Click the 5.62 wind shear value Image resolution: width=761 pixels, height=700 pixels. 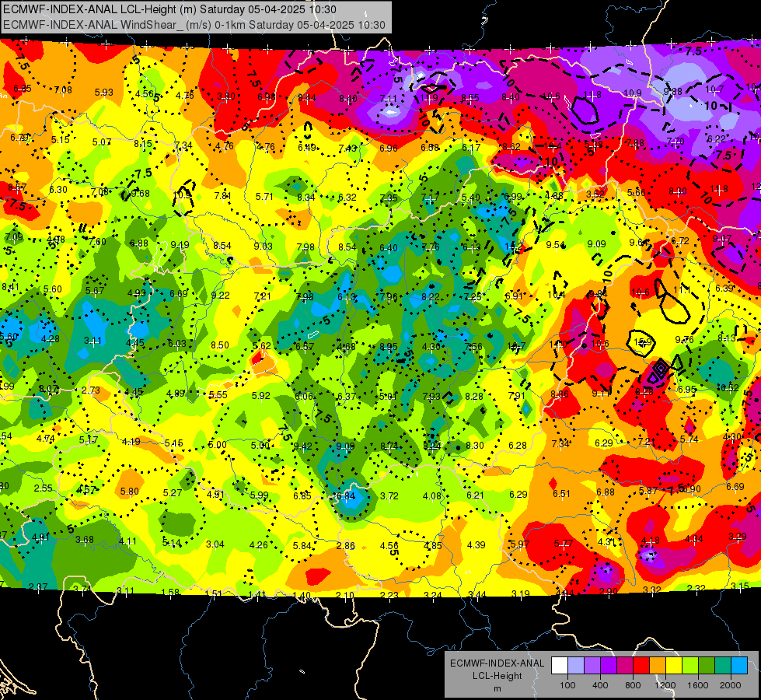tap(262, 346)
